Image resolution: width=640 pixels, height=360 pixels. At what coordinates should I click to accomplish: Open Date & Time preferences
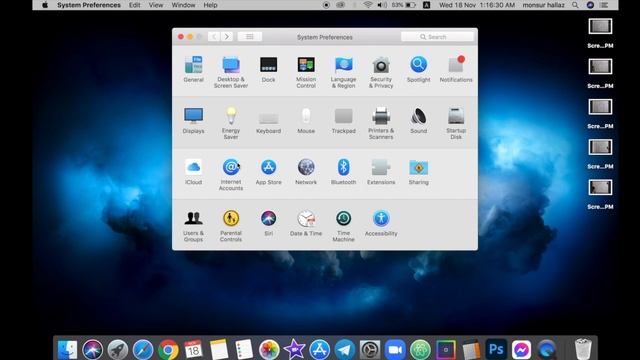point(306,223)
